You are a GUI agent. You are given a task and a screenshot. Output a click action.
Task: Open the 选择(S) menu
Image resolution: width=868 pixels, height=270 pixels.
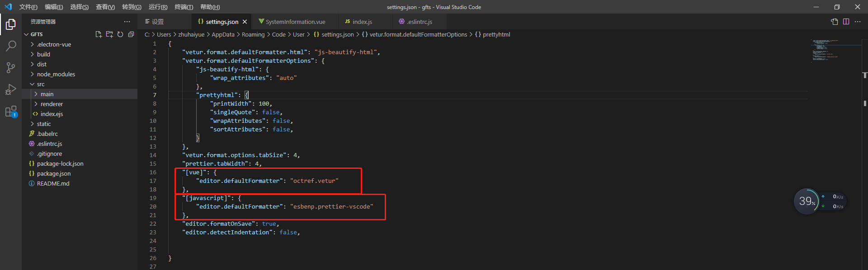[80, 7]
